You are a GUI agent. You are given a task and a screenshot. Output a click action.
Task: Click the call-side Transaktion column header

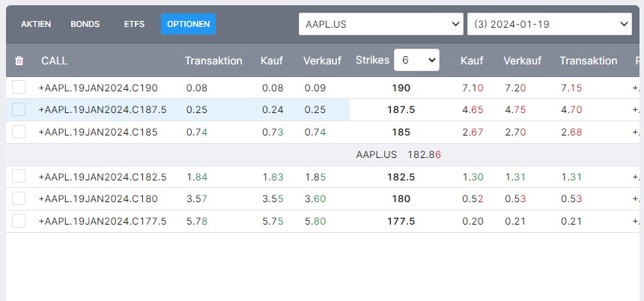coord(213,61)
